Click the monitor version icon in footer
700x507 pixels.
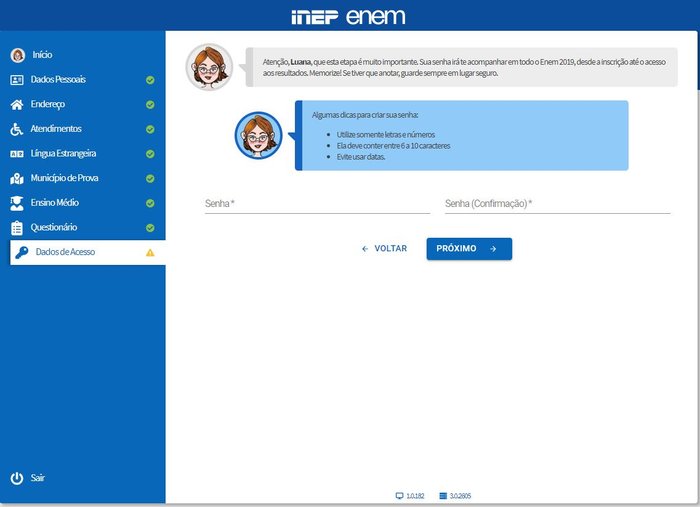[399, 496]
